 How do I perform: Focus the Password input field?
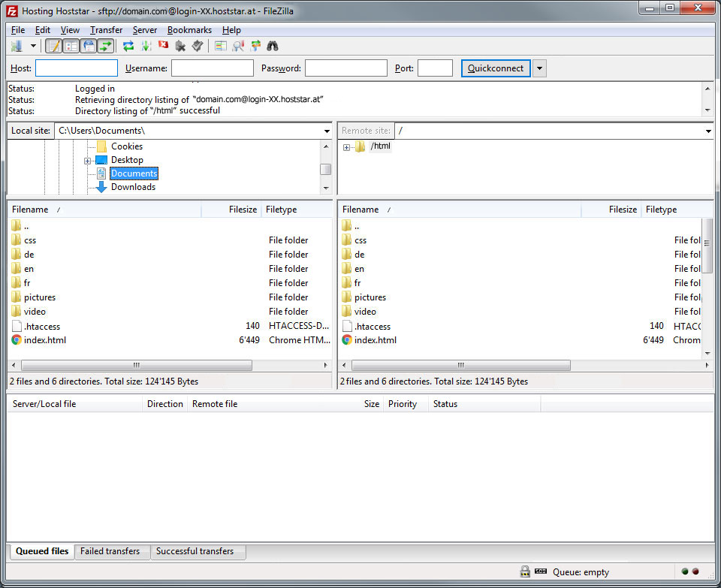click(x=345, y=68)
